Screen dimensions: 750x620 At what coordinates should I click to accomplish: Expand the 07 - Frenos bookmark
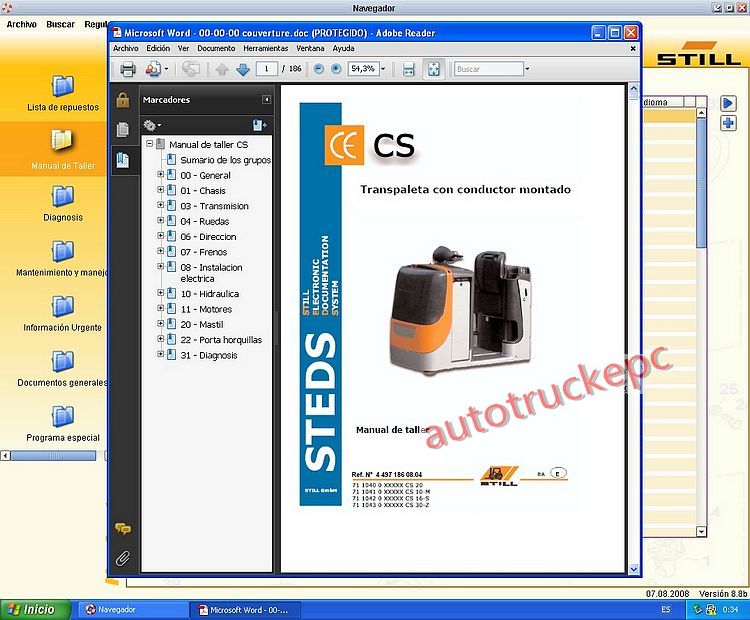click(161, 251)
